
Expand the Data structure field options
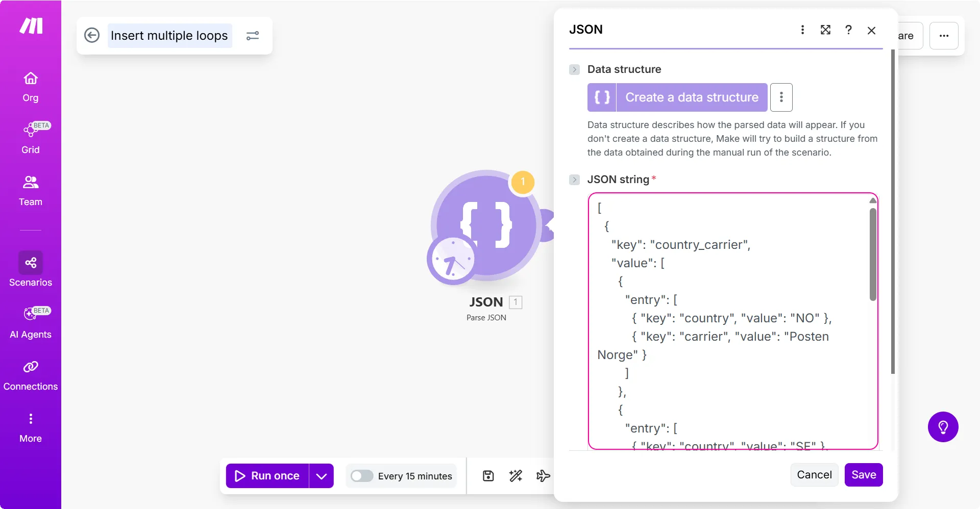click(574, 69)
